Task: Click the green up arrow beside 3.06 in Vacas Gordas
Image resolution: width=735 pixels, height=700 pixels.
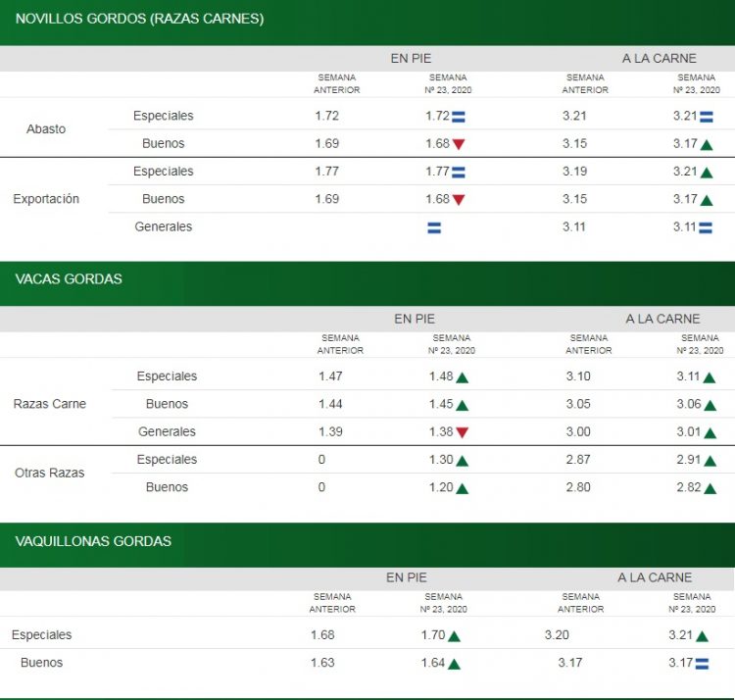Action: tap(710, 405)
